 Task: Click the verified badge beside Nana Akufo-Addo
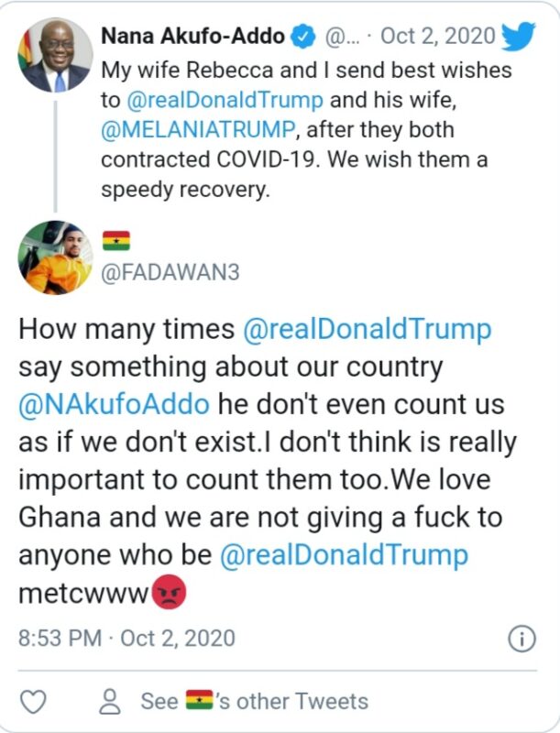tap(302, 38)
